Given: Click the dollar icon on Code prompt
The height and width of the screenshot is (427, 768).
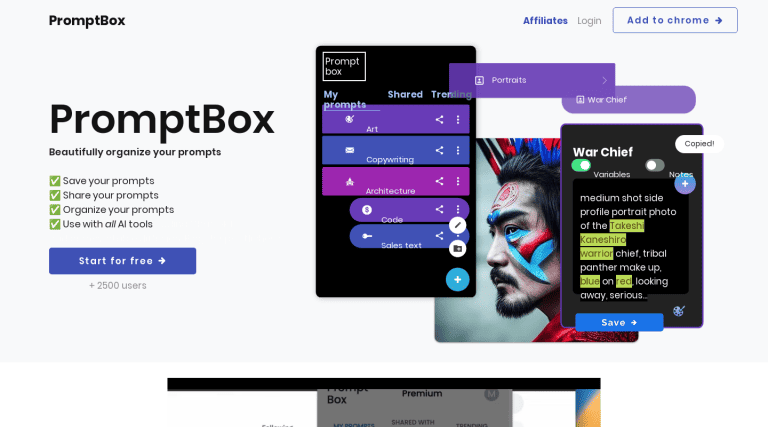Looking at the screenshot, I should [x=367, y=210].
